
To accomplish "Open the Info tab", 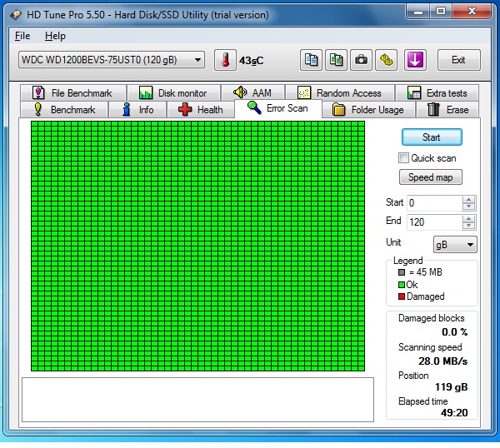I will point(137,110).
